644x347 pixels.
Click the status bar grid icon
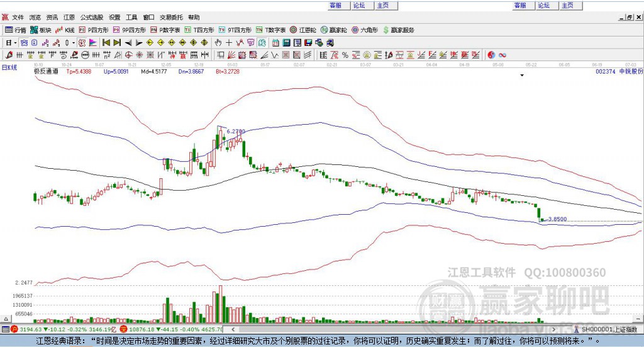(5, 329)
